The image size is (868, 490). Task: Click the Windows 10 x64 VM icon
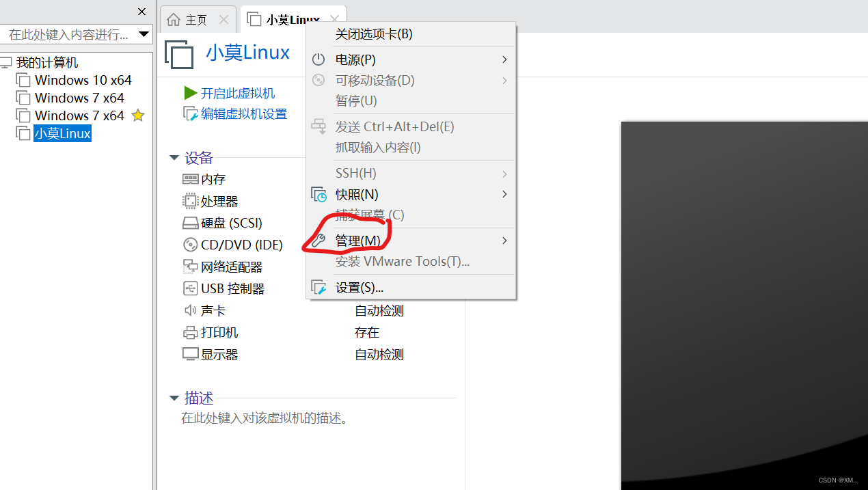[24, 81]
